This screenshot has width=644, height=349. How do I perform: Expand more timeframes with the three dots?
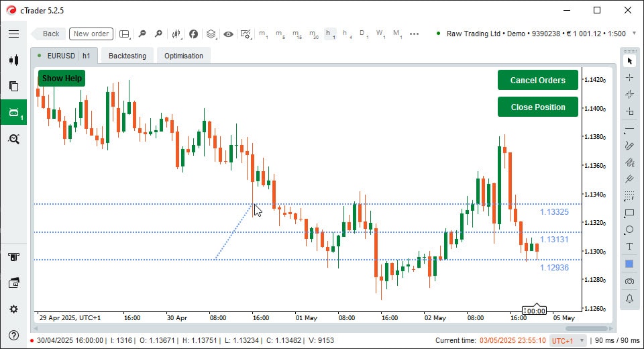[414, 34]
